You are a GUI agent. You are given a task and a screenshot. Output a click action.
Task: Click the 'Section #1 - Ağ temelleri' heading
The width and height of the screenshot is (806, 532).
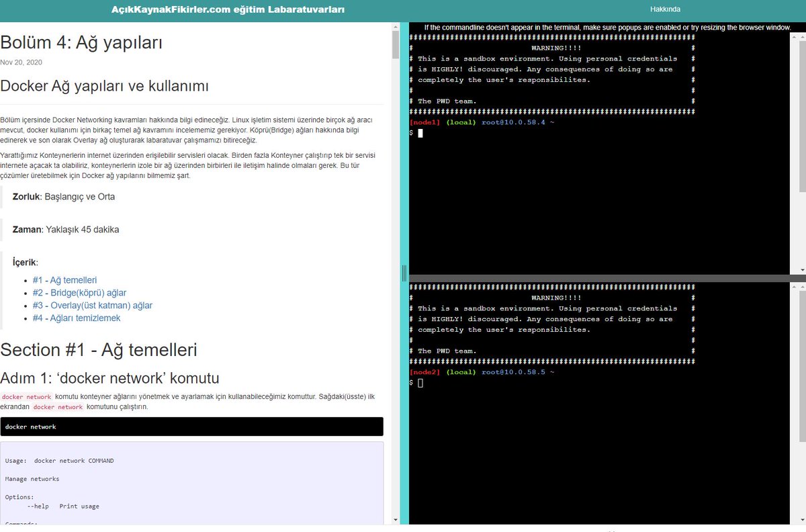98,350
